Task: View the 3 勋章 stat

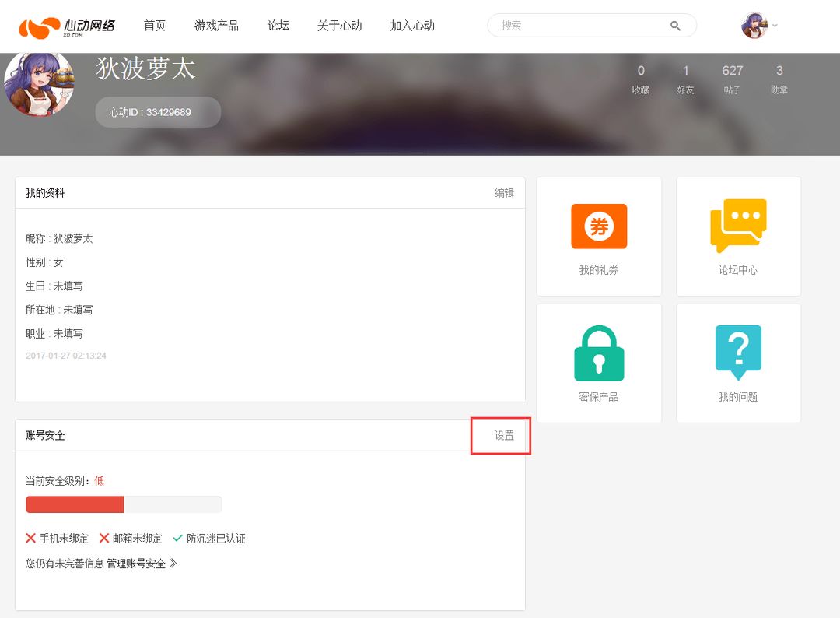Action: click(779, 79)
